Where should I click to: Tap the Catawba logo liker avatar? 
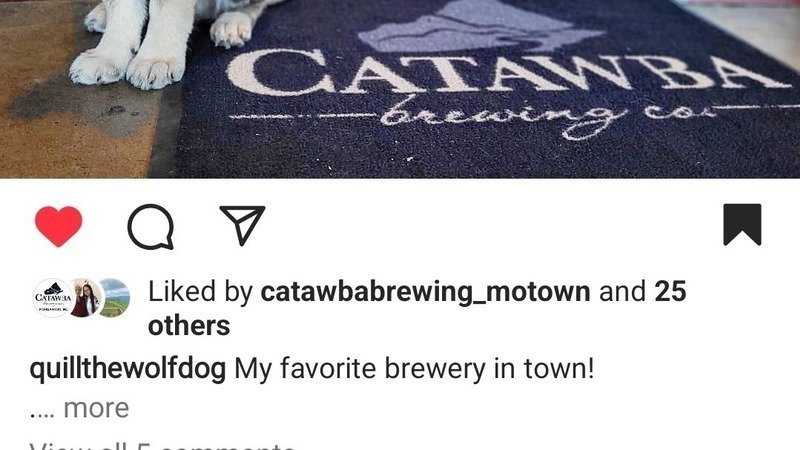point(53,298)
